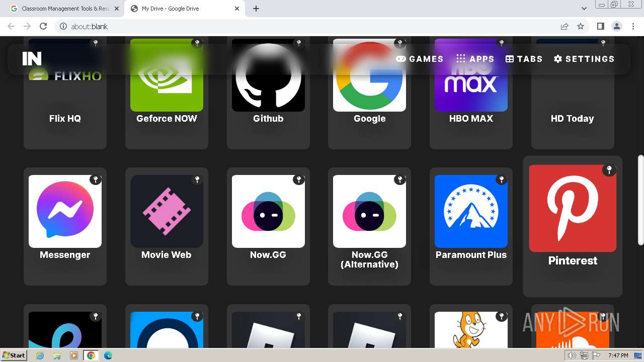Toggle the browser side panel
Image resolution: width=644 pixels, height=362 pixels.
[x=600, y=26]
